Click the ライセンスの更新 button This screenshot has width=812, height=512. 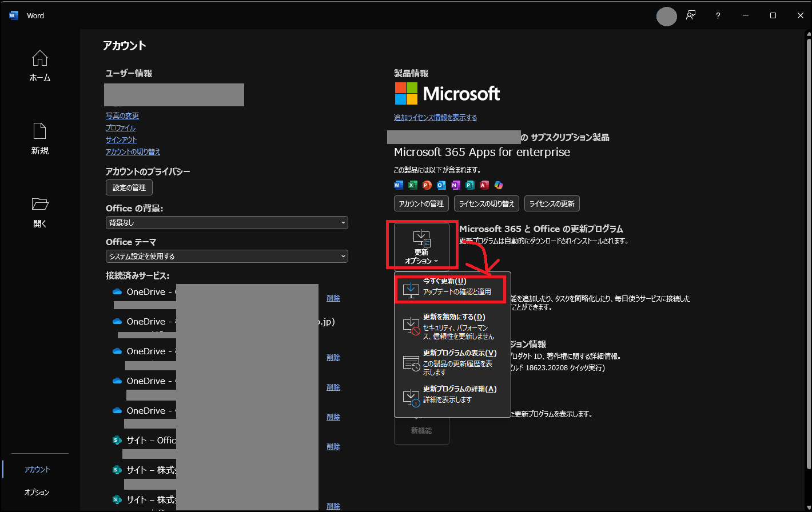(552, 203)
